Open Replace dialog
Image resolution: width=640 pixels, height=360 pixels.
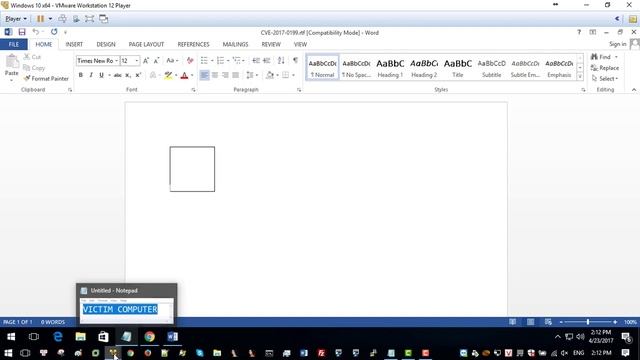pyautogui.click(x=605, y=68)
